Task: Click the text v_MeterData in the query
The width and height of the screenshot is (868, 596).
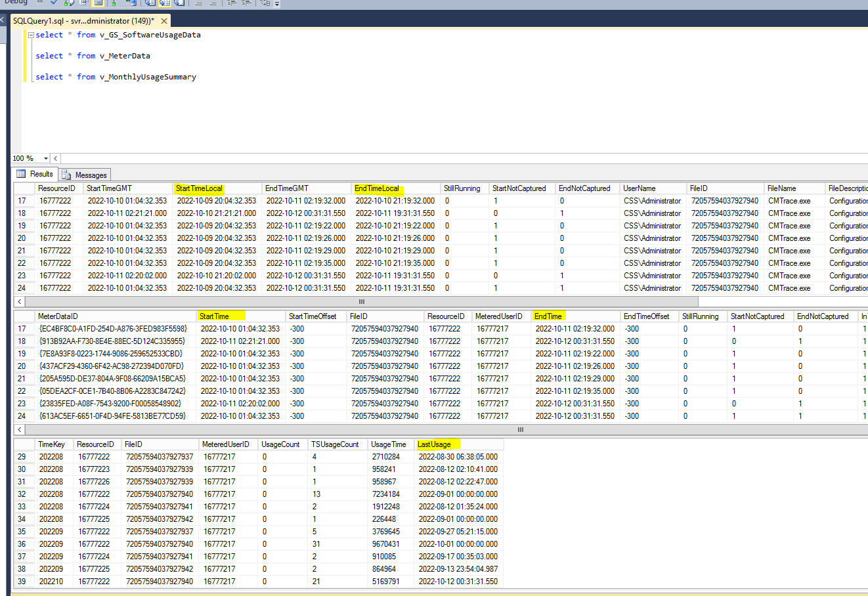Action: [125, 56]
